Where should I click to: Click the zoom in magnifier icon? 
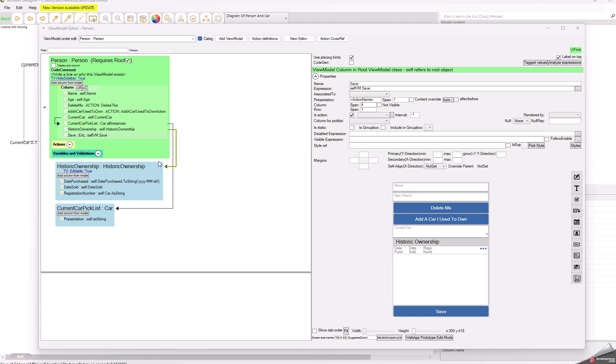click(106, 19)
